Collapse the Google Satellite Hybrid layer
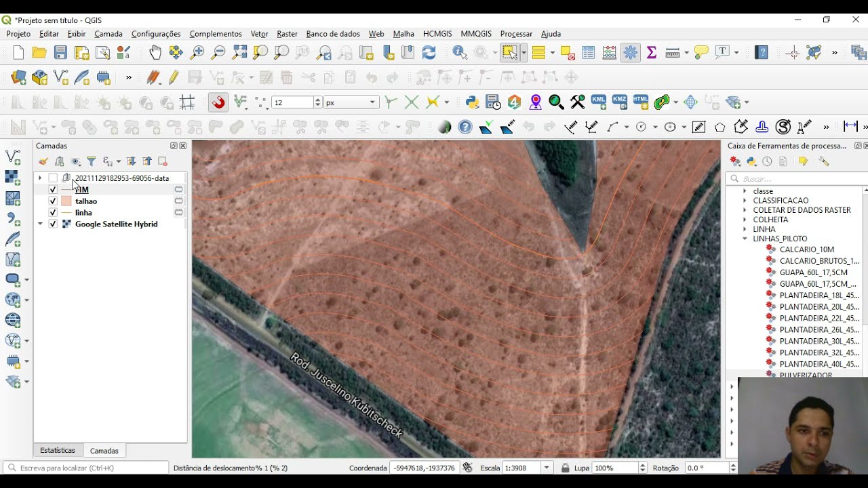 point(40,224)
